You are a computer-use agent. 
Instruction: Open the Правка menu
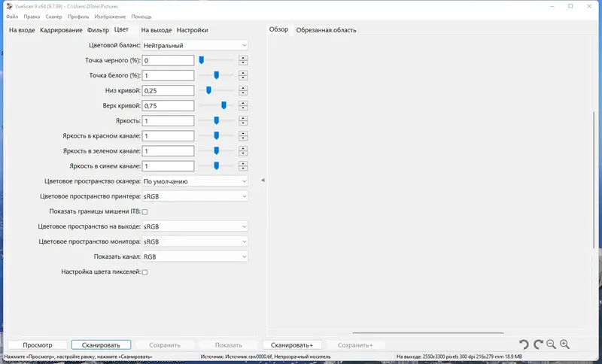[32, 17]
